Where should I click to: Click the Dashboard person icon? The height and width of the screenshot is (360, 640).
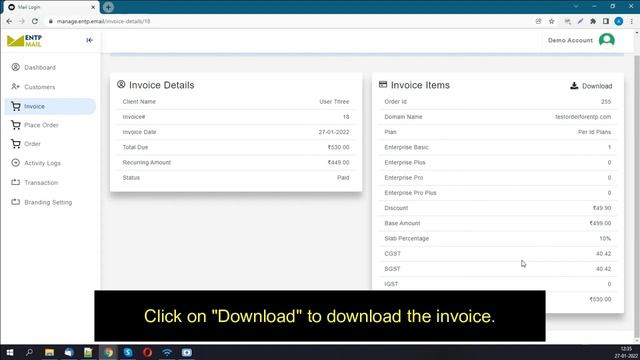click(x=16, y=67)
